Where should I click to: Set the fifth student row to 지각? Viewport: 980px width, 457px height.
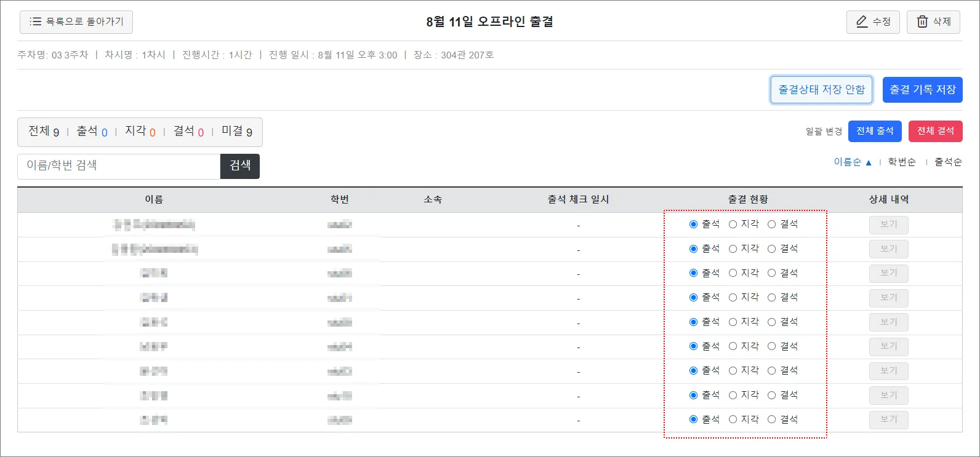(733, 322)
